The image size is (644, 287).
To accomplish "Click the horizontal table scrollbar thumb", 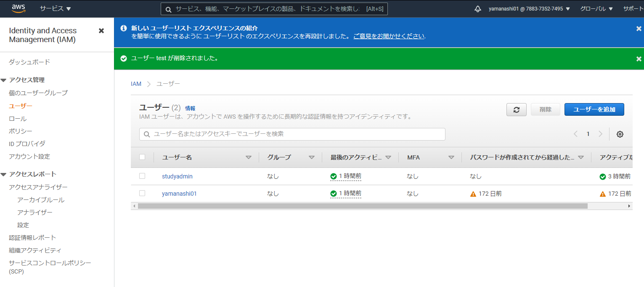I will point(362,206).
